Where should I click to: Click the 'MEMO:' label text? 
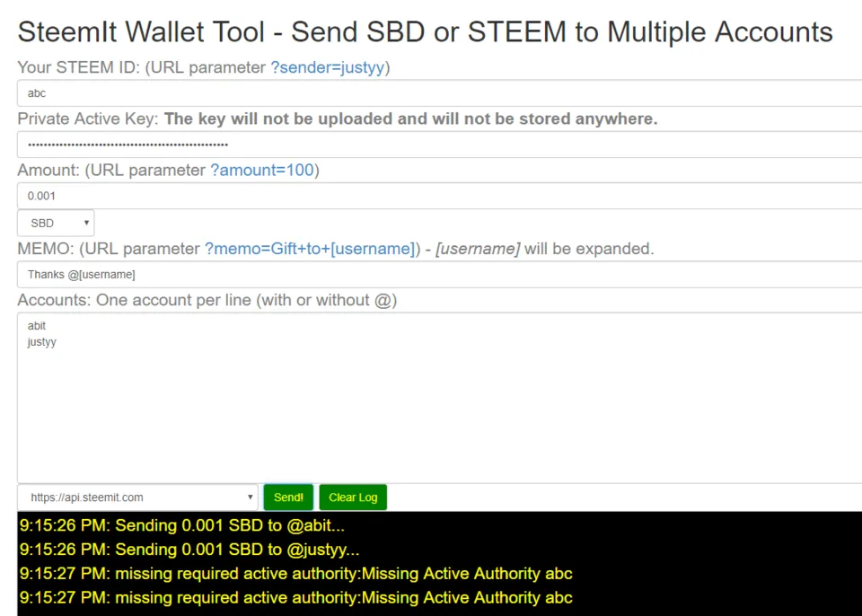46,249
